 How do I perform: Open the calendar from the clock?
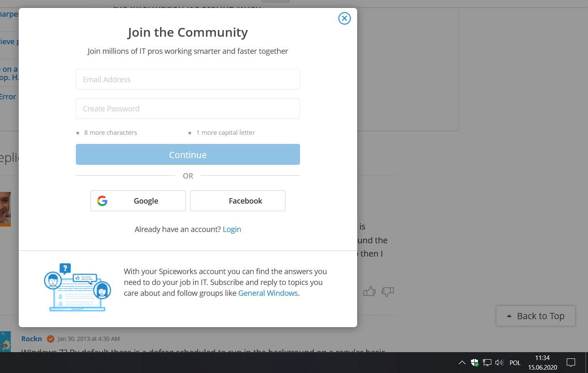pos(542,363)
